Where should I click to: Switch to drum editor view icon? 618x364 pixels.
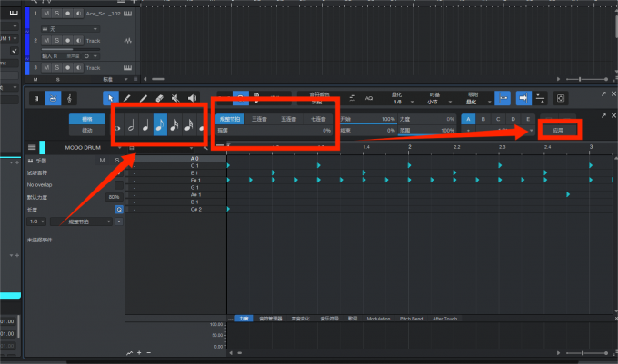53,98
